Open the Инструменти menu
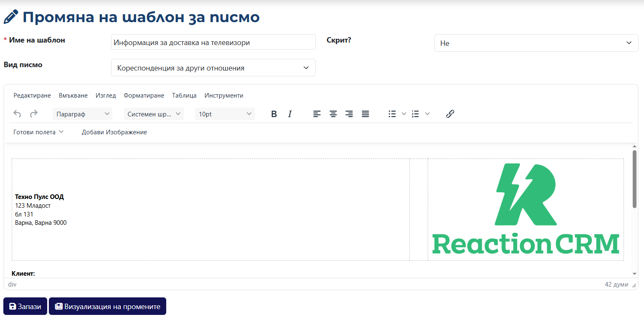Image resolution: width=644 pixels, height=317 pixels. [x=224, y=96]
